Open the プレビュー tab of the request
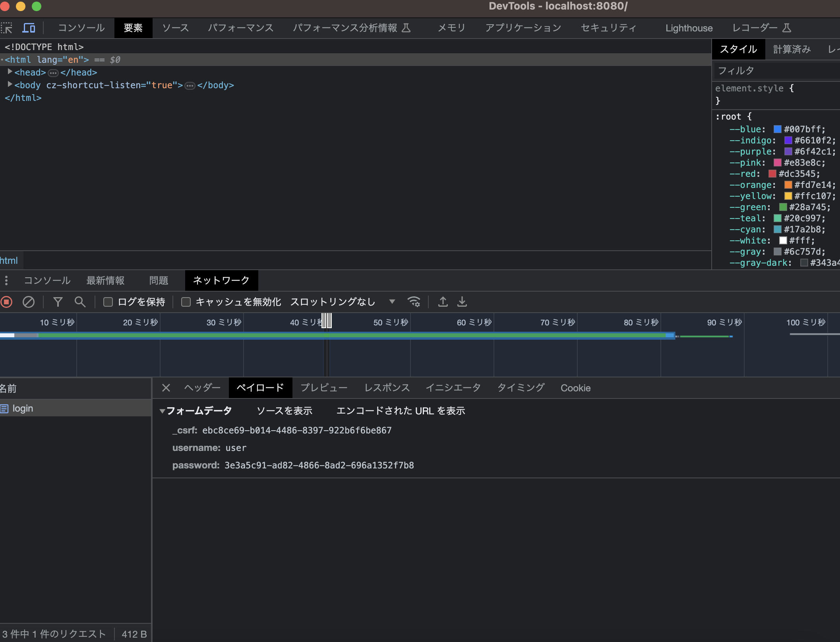This screenshot has height=642, width=840. [323, 388]
